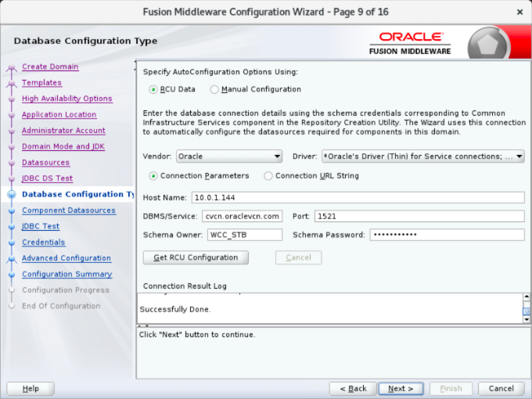Edit the Schema Owner field

(245, 235)
